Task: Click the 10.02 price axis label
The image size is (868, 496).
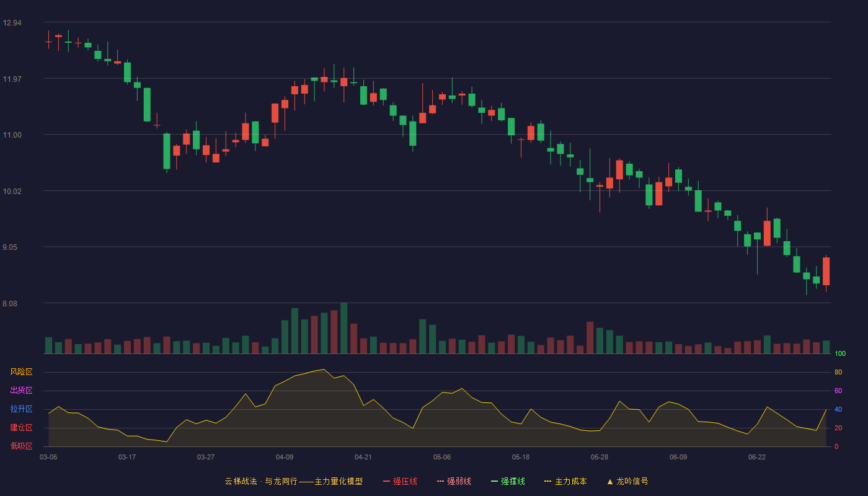Action: (12, 192)
